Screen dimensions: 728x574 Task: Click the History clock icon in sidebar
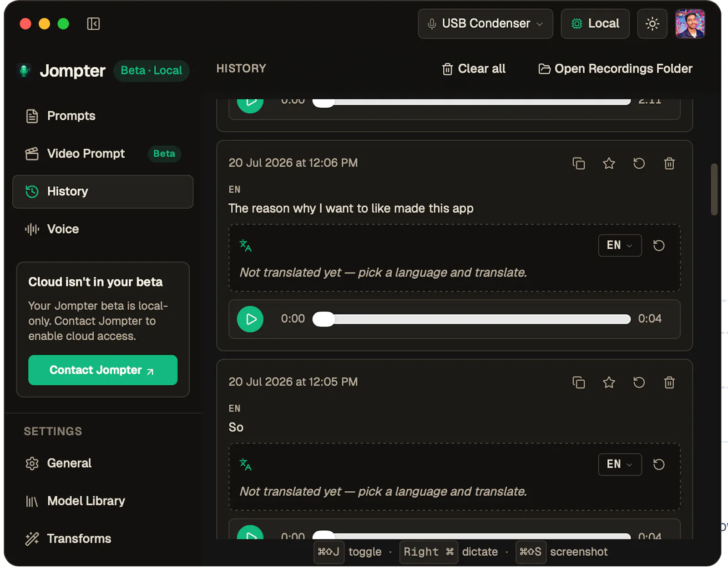pyautogui.click(x=32, y=191)
